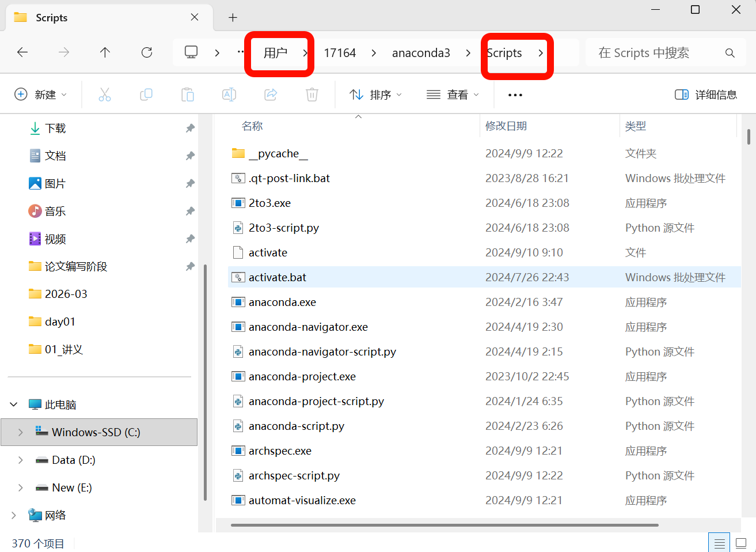Open 图片 in the sidebar

coord(55,184)
